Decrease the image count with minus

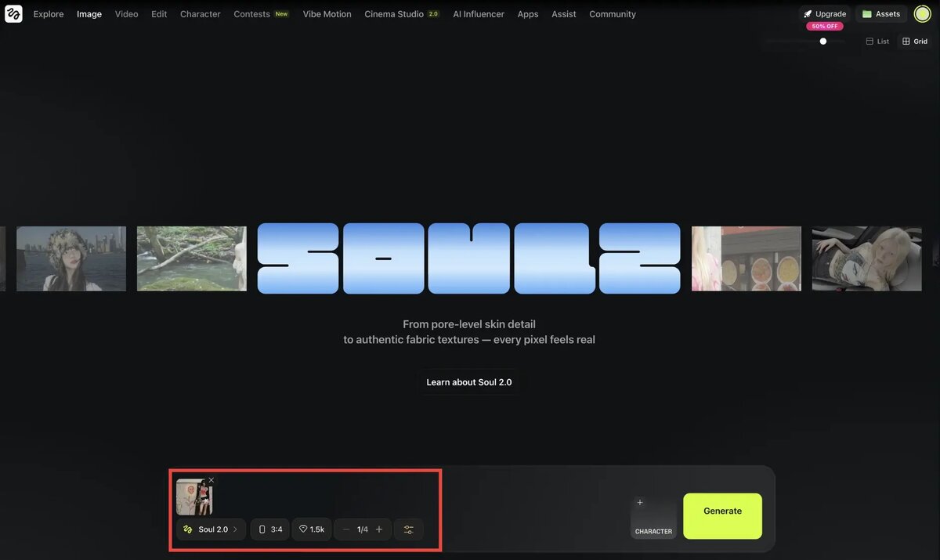pyautogui.click(x=346, y=529)
